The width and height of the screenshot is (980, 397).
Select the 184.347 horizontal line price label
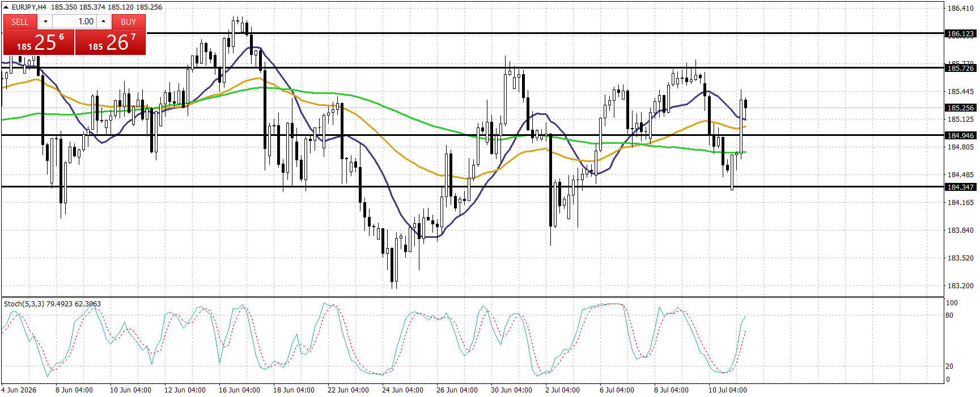[961, 187]
